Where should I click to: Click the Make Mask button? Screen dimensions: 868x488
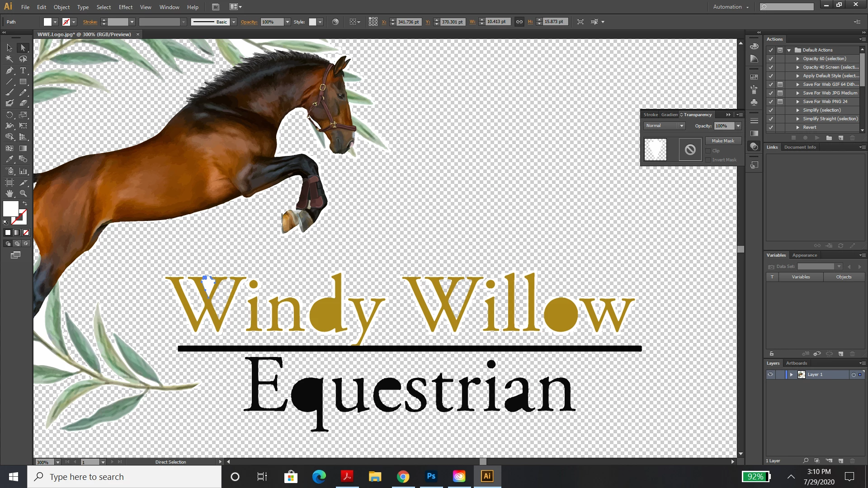[722, 141]
